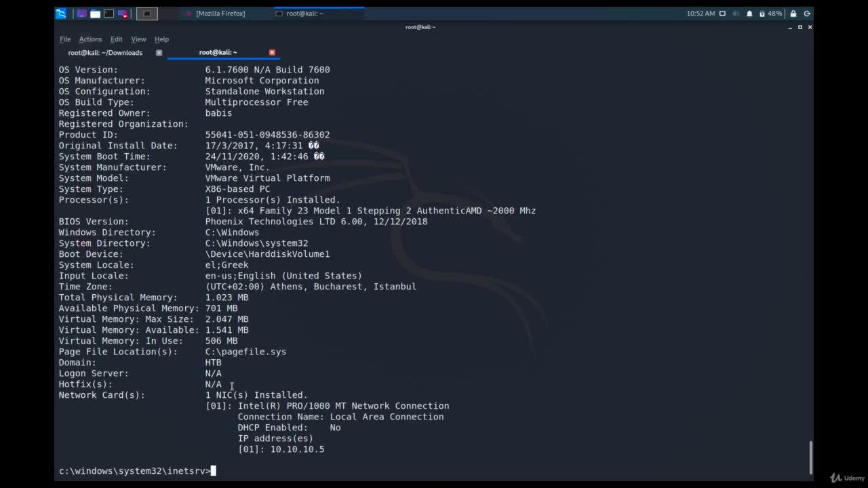Open the display/network tray icon

click(x=722, y=14)
